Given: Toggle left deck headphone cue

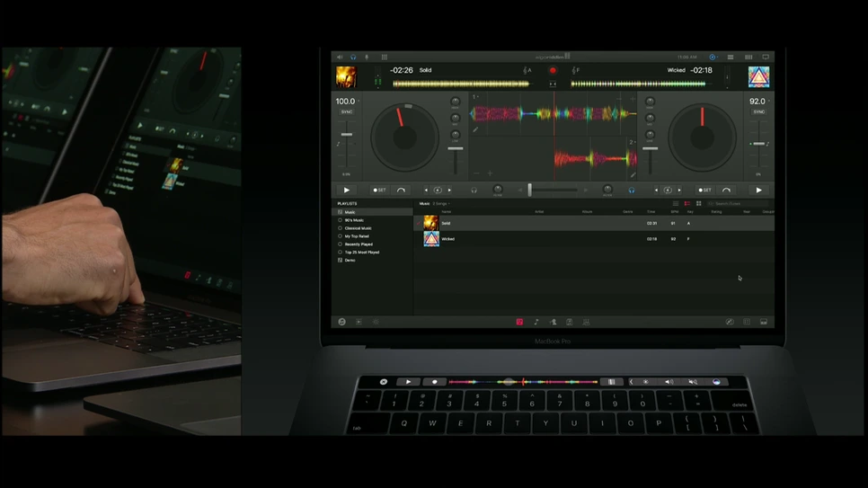Looking at the screenshot, I should (x=474, y=190).
